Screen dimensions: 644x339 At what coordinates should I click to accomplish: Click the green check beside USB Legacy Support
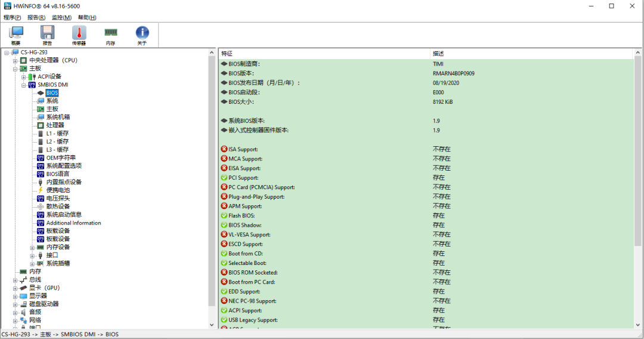(224, 320)
